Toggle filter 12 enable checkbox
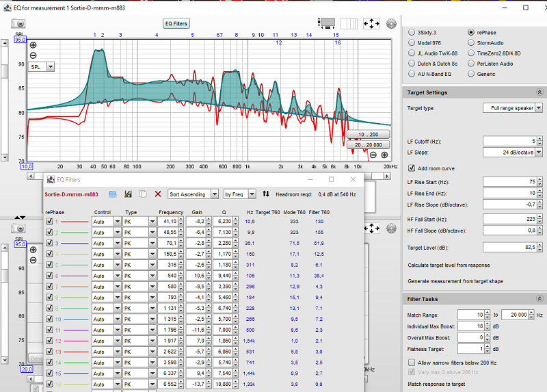 click(49, 341)
